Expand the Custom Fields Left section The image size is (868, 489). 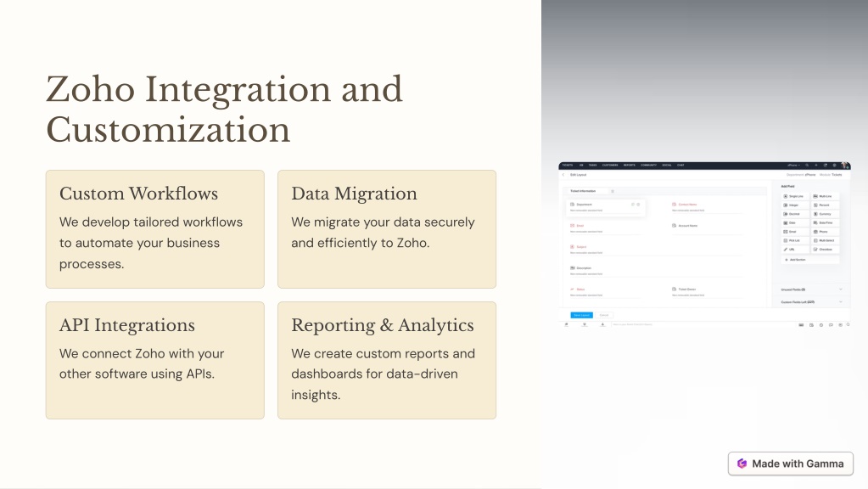click(x=811, y=302)
